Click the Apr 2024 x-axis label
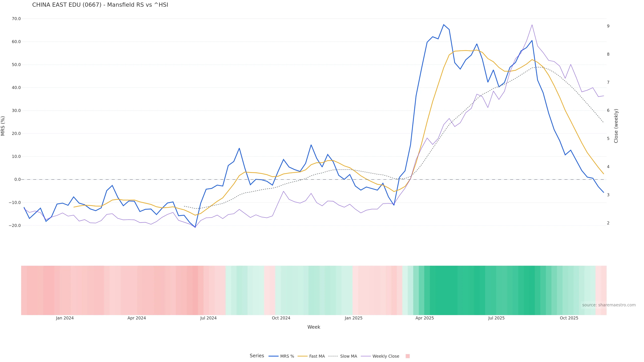The height and width of the screenshot is (362, 644). pos(137,318)
